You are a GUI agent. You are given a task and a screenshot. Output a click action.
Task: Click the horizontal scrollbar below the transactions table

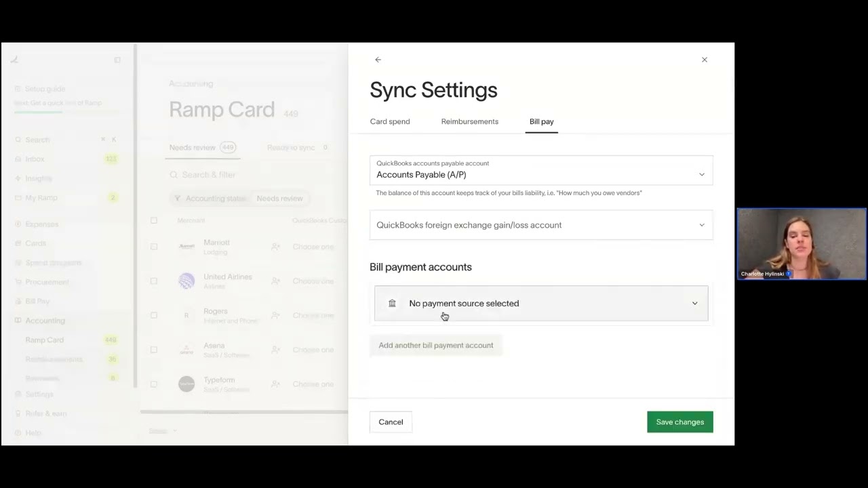point(244,411)
